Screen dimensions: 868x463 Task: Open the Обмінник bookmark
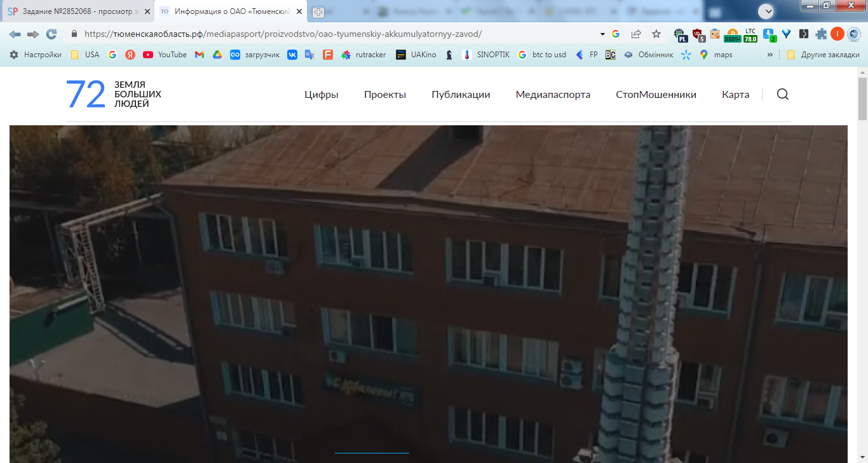pos(648,55)
